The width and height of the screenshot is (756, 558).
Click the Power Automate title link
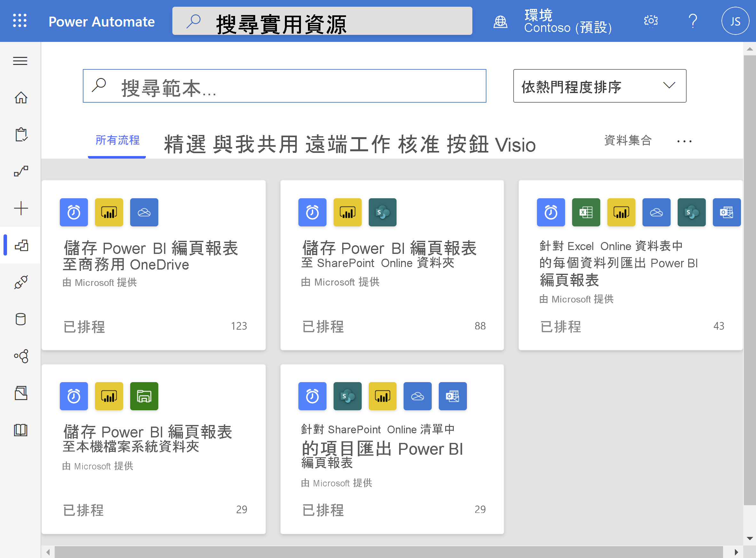[x=102, y=22]
